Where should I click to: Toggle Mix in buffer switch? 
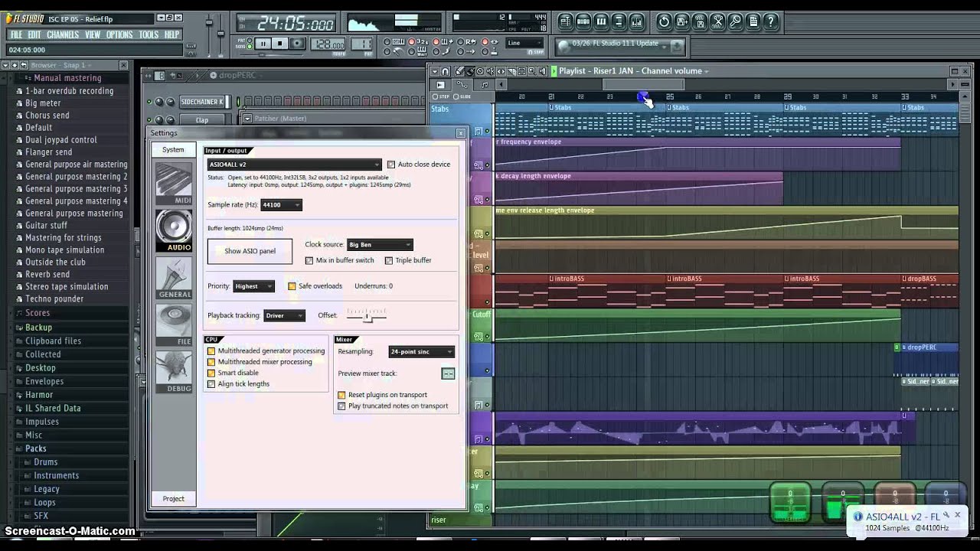click(309, 260)
